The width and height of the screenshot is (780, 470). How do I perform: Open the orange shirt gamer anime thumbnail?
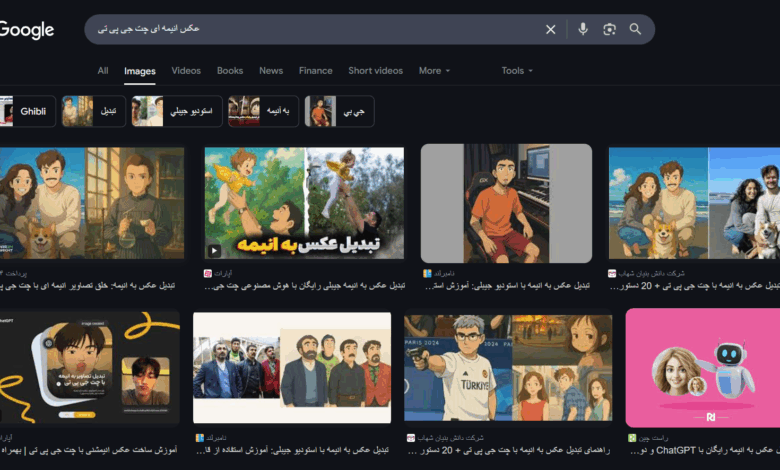pos(506,203)
